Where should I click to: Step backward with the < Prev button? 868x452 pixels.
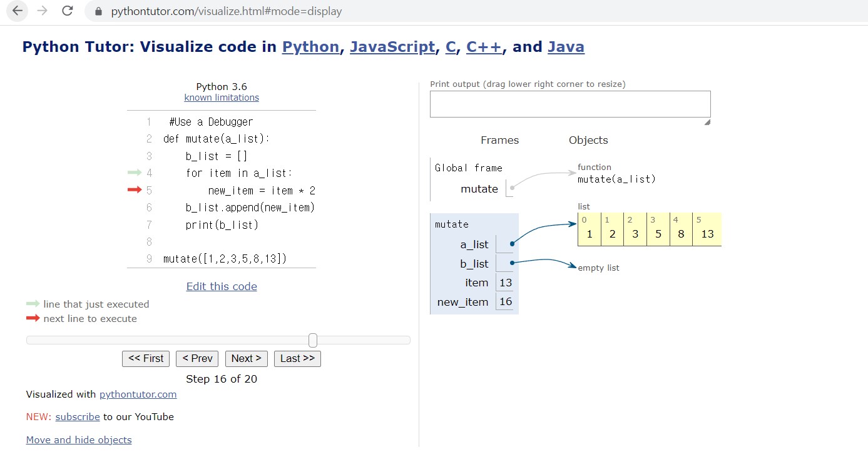197,358
